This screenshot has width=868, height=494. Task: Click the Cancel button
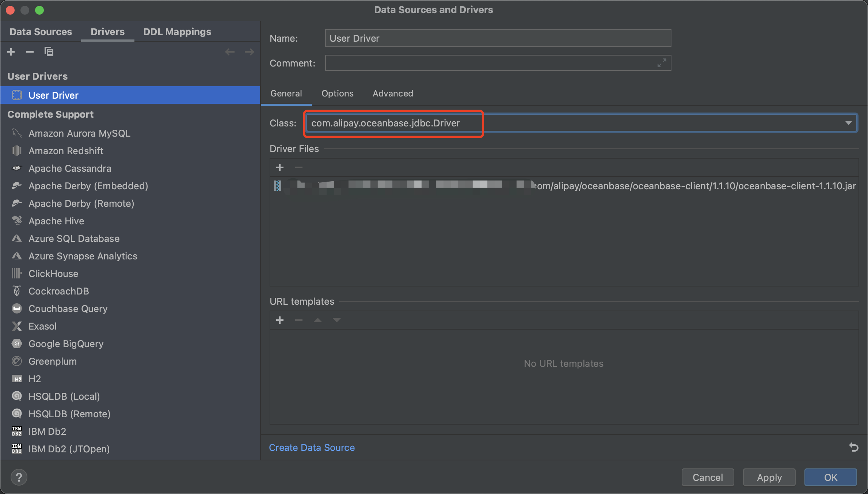coord(708,477)
